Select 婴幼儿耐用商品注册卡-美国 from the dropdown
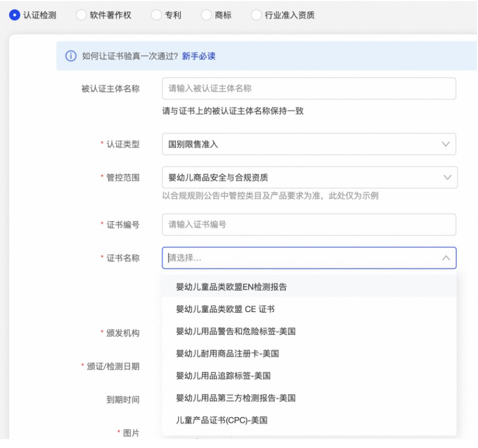The width and height of the screenshot is (478, 448). click(x=227, y=354)
